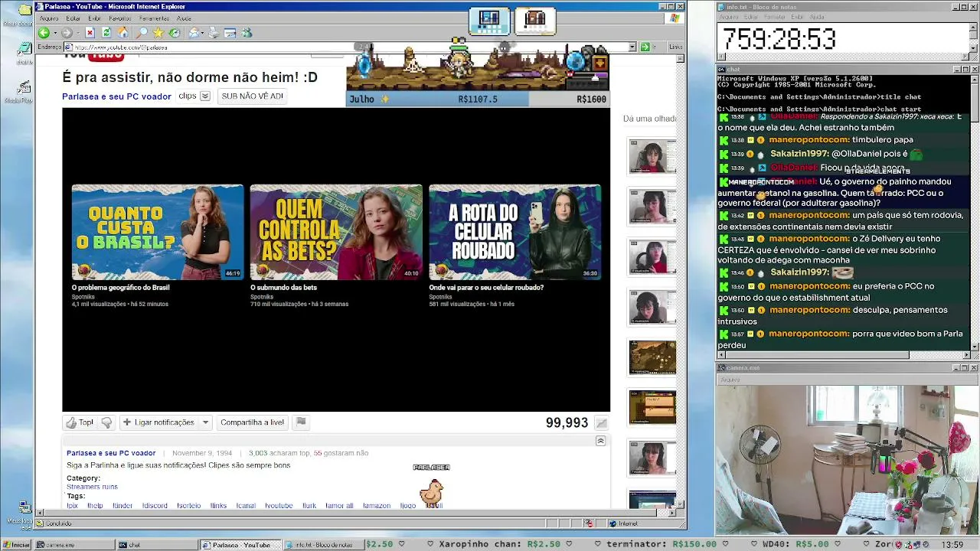Play the Quanto custa o Brasil video thumbnail
The image size is (980, 551).
coord(158,232)
